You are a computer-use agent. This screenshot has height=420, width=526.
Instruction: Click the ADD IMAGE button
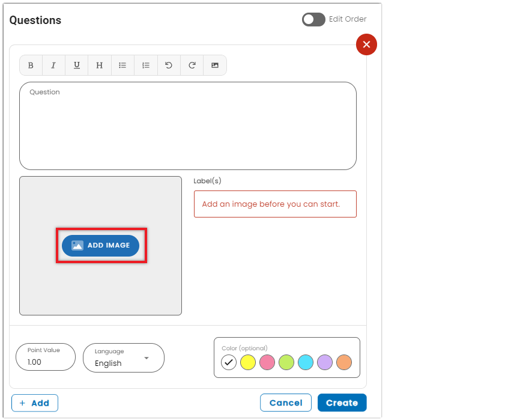(x=100, y=246)
